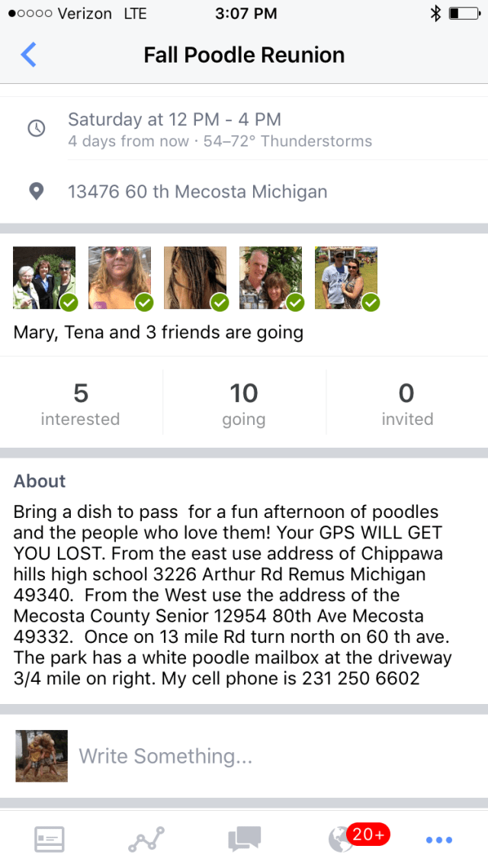The width and height of the screenshot is (488, 868).
Task: View the 0 invited guests
Action: [406, 403]
